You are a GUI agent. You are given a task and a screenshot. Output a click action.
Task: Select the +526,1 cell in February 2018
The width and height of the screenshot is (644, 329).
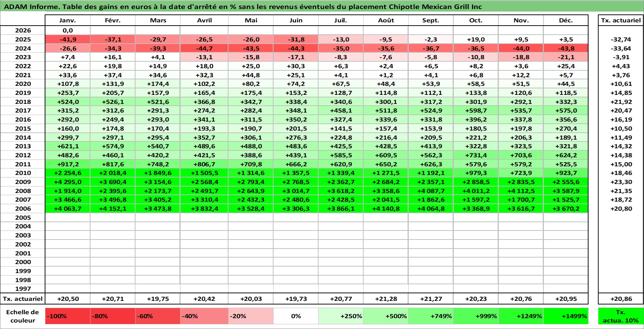(113, 102)
